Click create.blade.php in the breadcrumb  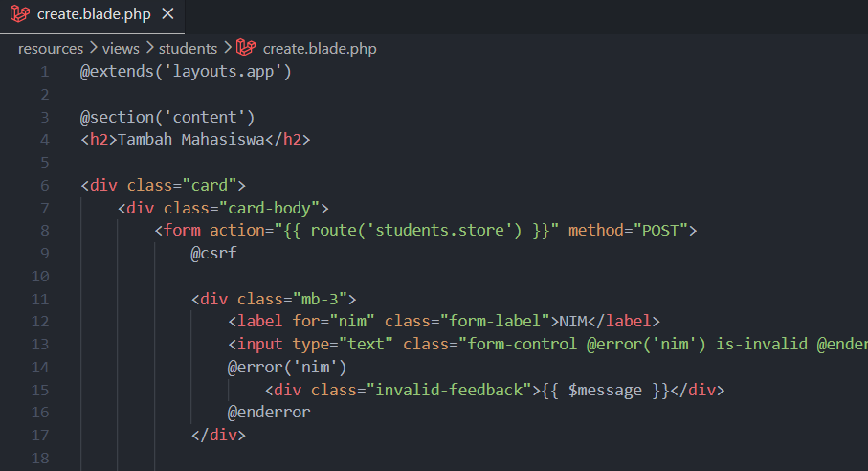320,49
